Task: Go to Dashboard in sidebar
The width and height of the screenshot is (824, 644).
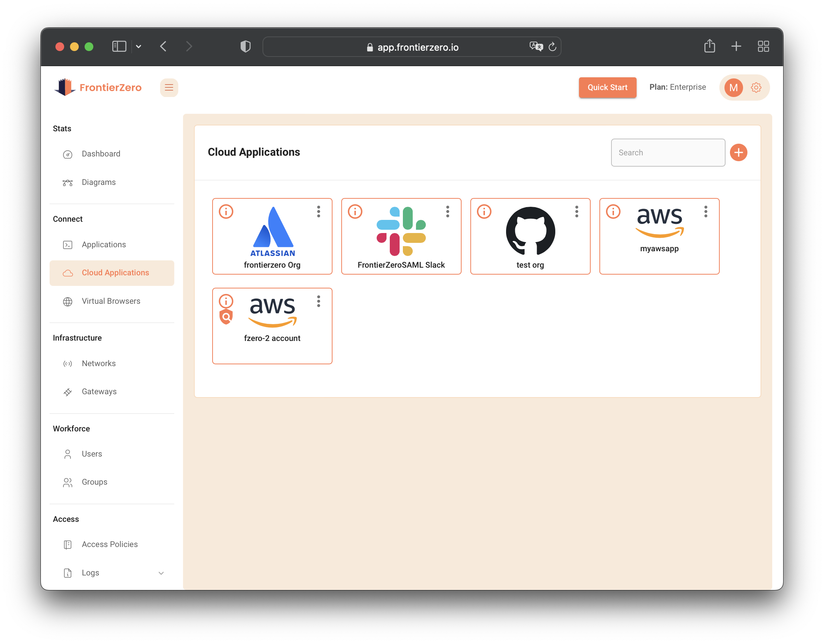Action: (x=112, y=154)
